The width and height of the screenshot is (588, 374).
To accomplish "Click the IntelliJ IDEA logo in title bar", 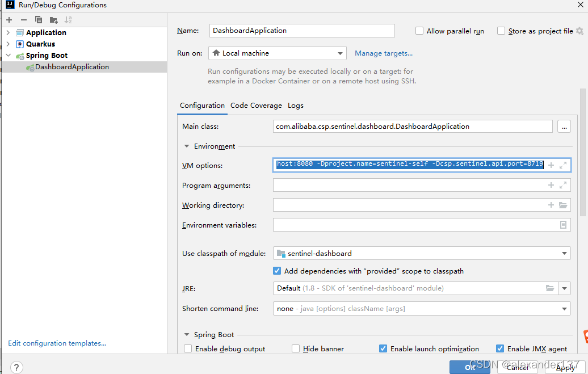I will pyautogui.click(x=10, y=5).
